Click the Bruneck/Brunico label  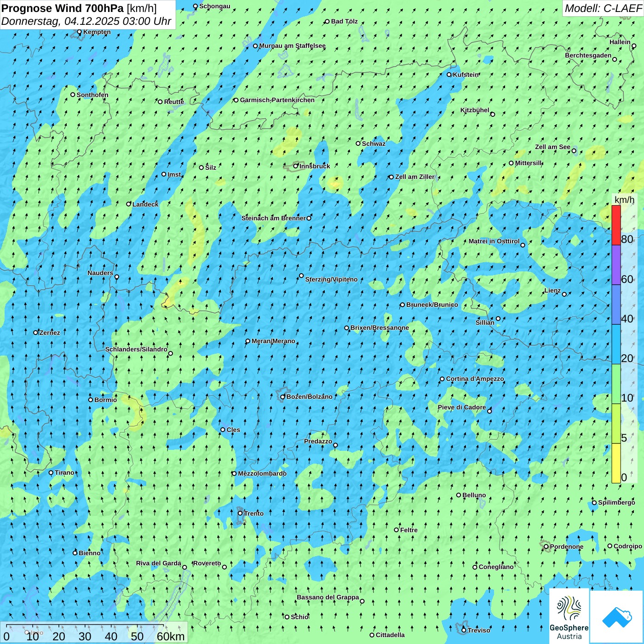pos(432,305)
